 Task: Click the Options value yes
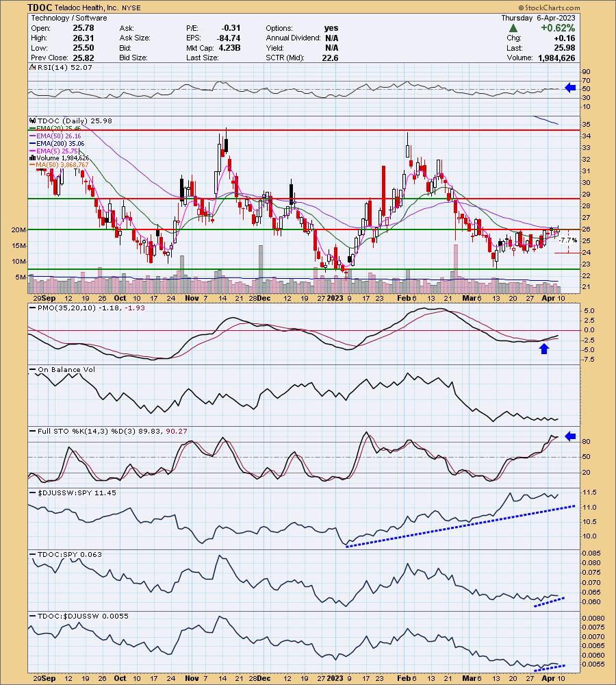(331, 28)
